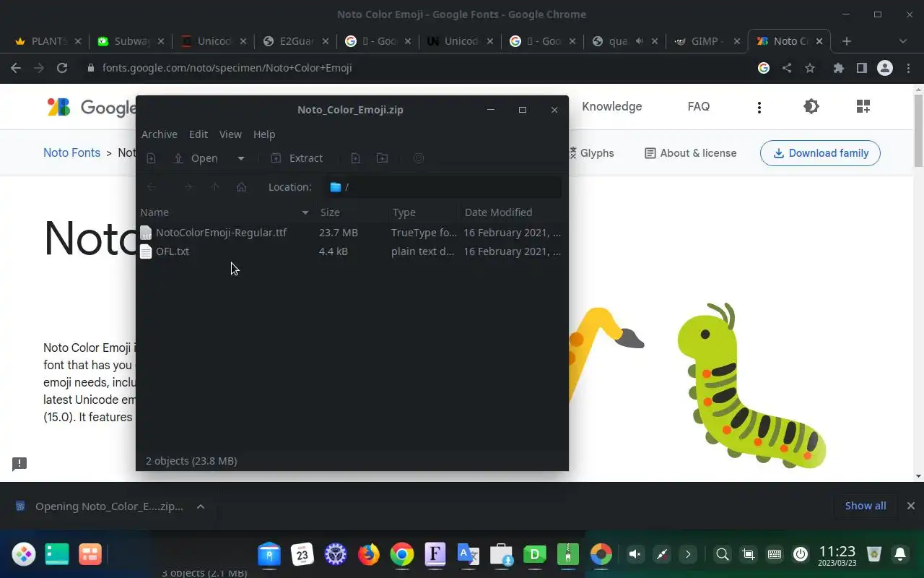Open a new Chrome tab with plus button
The height and width of the screenshot is (578, 924).
click(x=847, y=41)
